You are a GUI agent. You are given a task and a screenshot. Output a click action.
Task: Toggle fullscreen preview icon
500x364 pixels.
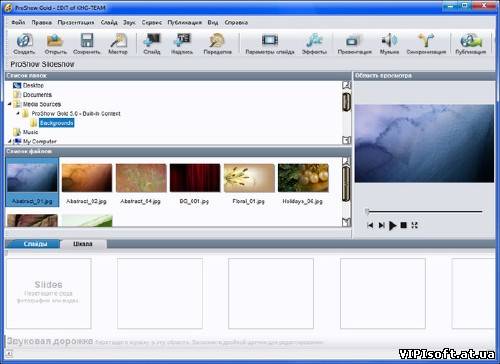click(414, 225)
